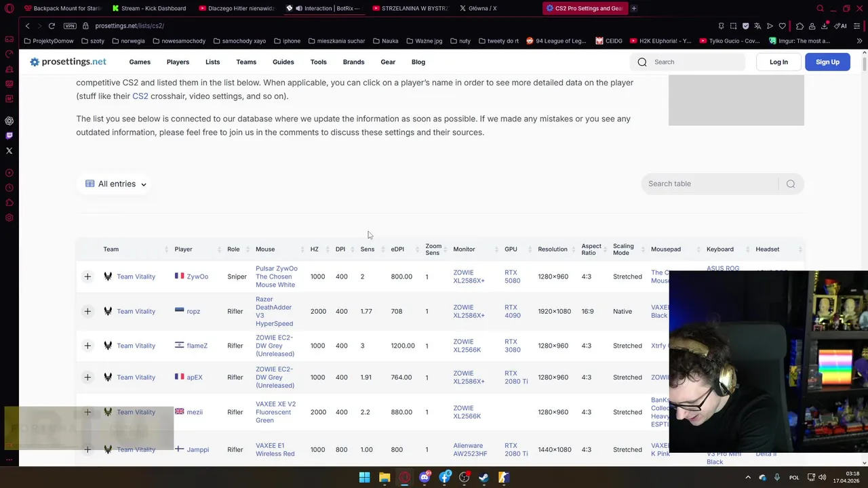Screen dimensions: 868x488
Task: Click the 1200.00 eDPI cell for flameZ
Action: click(403, 346)
